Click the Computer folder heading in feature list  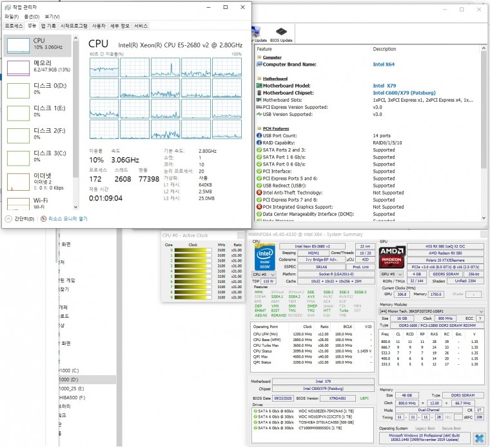tap(272, 57)
